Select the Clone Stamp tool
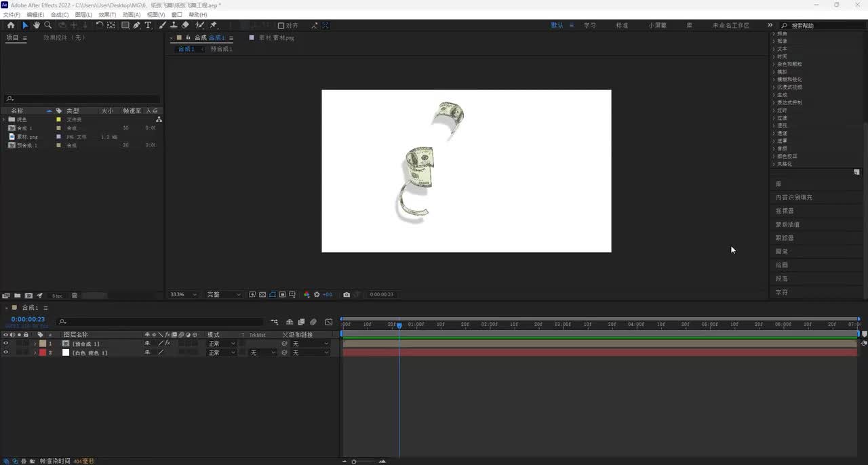The width and height of the screenshot is (868, 465). click(x=174, y=25)
